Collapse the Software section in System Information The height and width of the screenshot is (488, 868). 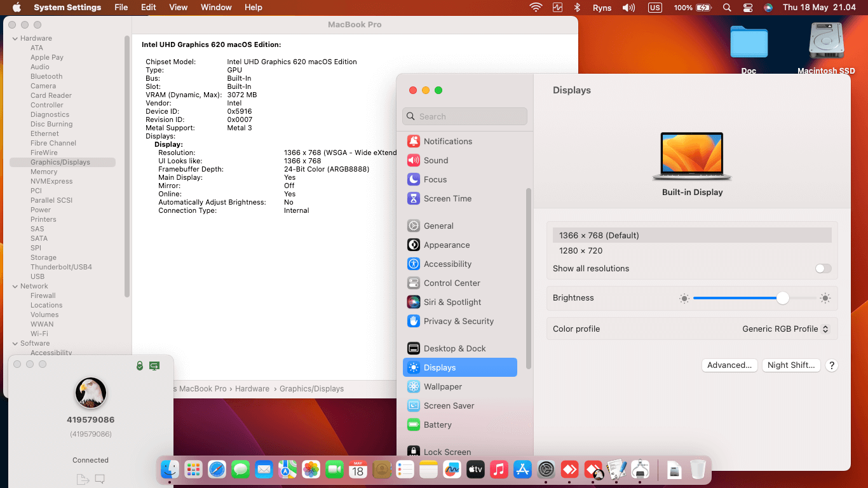[x=15, y=343]
